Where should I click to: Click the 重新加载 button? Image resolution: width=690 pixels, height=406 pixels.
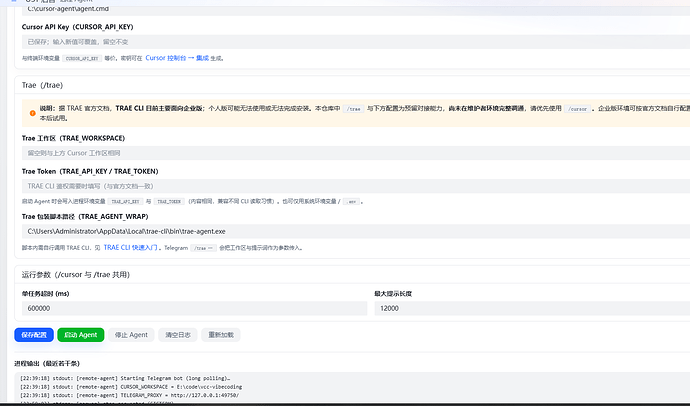221,335
